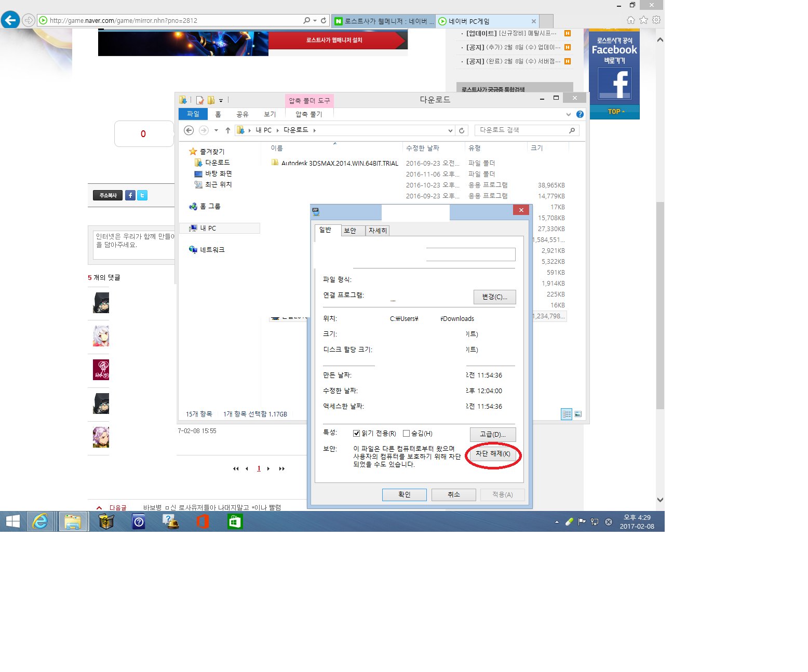
Task: Open Explorer help question mark icon
Action: [x=580, y=114]
